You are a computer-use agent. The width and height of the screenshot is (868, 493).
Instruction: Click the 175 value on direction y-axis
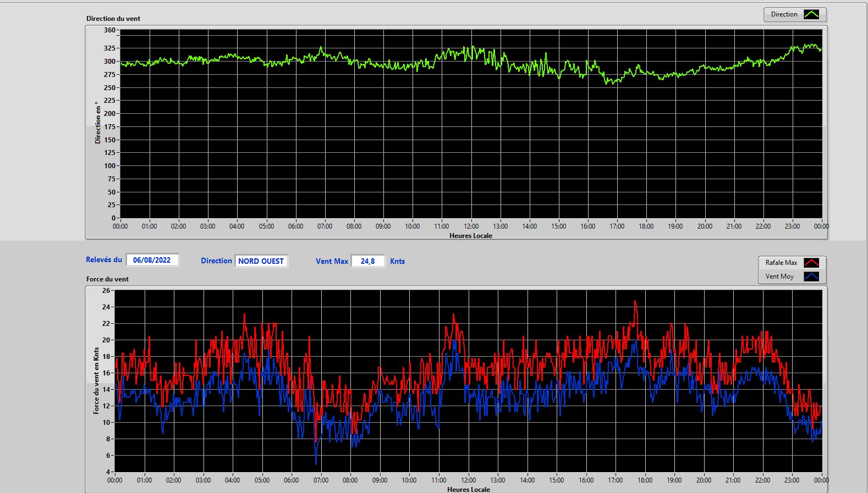[x=109, y=127]
